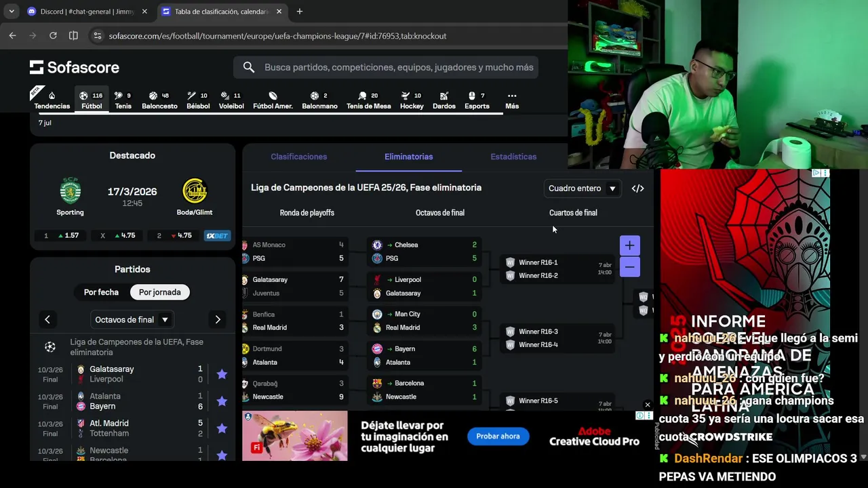Screen dimensions: 868x488
Task: Open the Más three-dots menu
Action: click(x=512, y=100)
